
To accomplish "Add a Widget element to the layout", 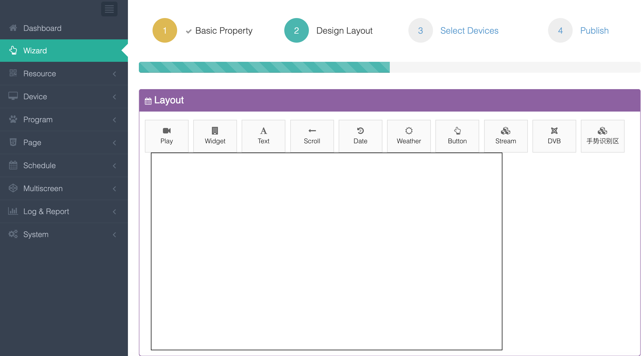I will click(x=215, y=136).
